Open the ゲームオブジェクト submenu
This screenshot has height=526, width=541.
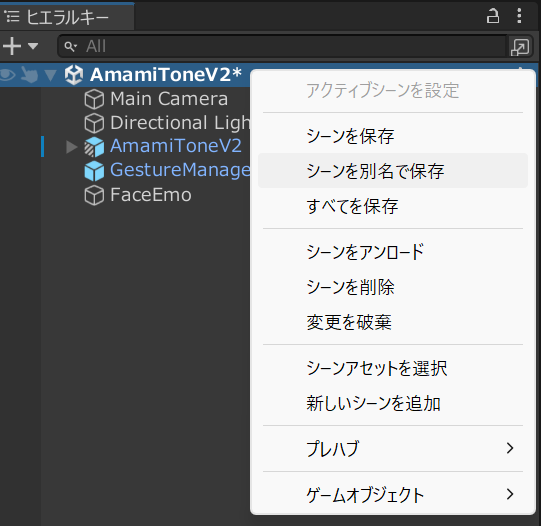pyautogui.click(x=393, y=495)
